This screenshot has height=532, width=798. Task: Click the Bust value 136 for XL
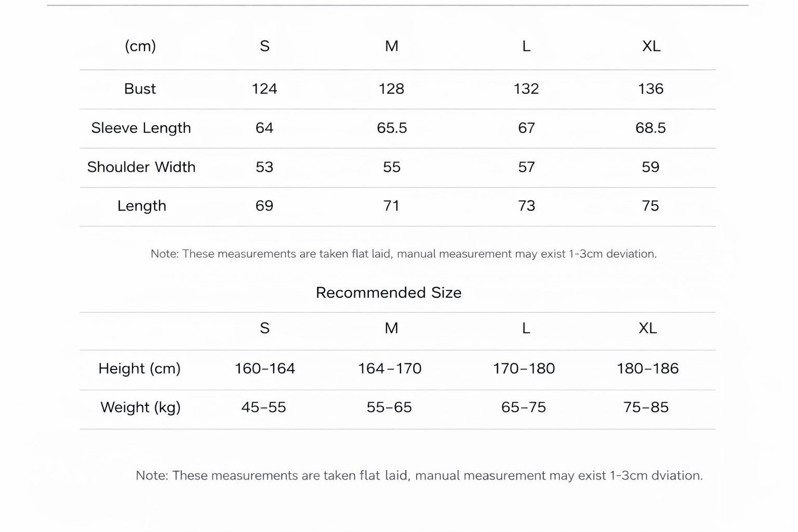(x=650, y=89)
